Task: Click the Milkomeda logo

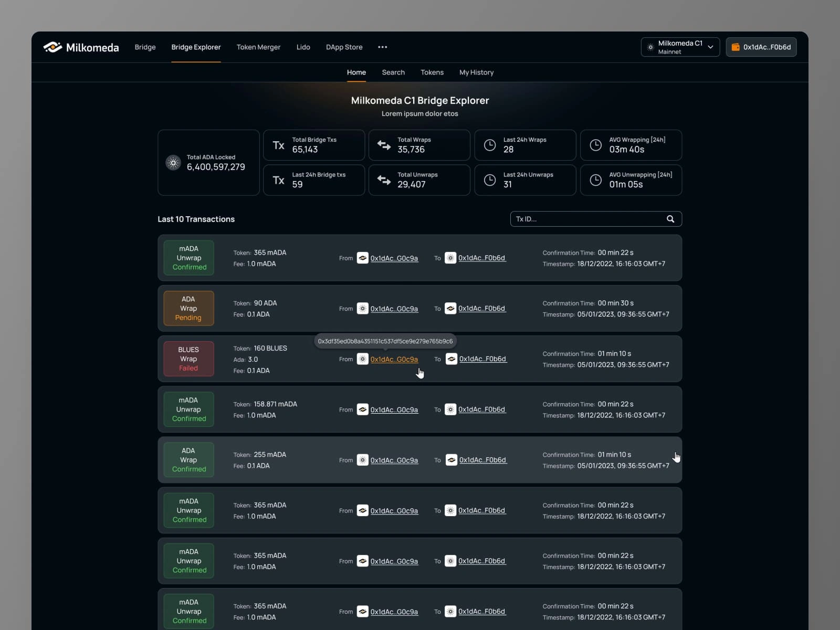Action: [x=81, y=47]
